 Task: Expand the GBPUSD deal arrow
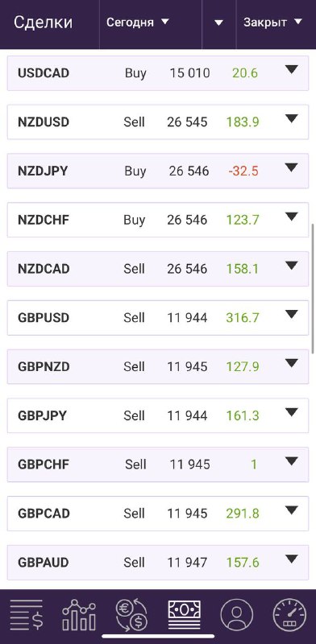click(291, 315)
